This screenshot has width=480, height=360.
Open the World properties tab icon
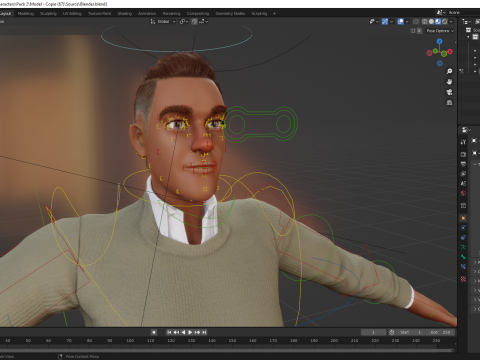(x=463, y=193)
